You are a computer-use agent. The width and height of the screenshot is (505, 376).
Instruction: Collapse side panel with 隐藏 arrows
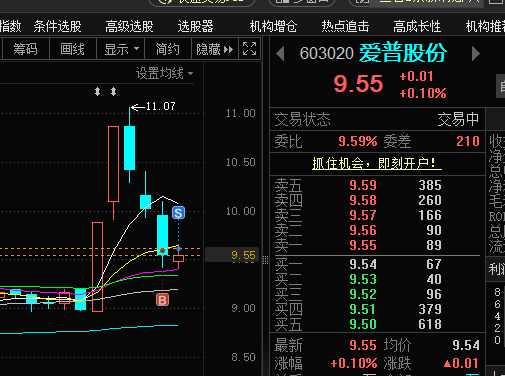click(x=215, y=49)
